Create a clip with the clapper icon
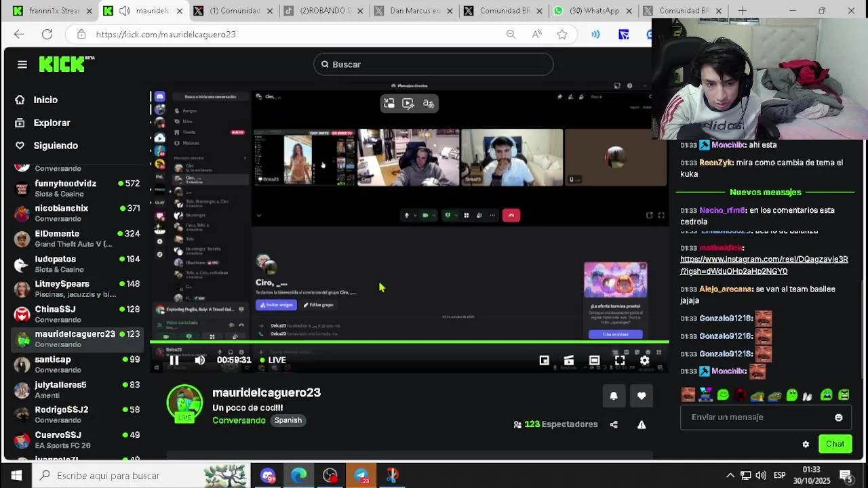Image resolution: width=868 pixels, height=488 pixels. (x=569, y=361)
